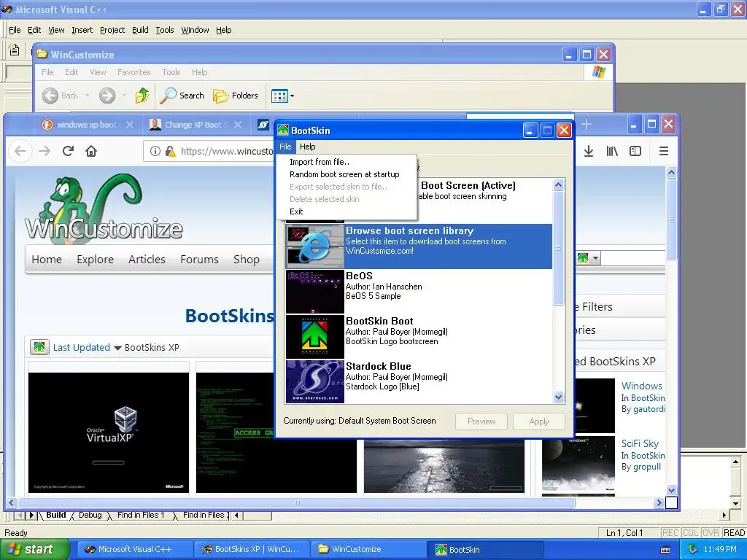Image resolution: width=747 pixels, height=560 pixels.
Task: Open Tools menu in Visual C++
Action: (x=165, y=30)
